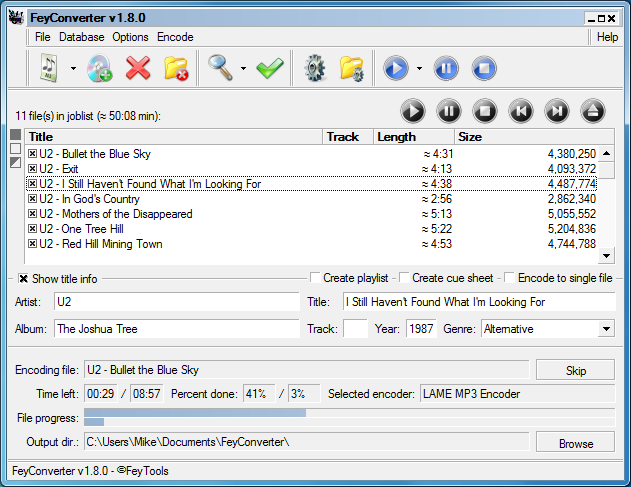Toggle Show title info checkbox
This screenshot has width=631, height=487.
(23, 279)
